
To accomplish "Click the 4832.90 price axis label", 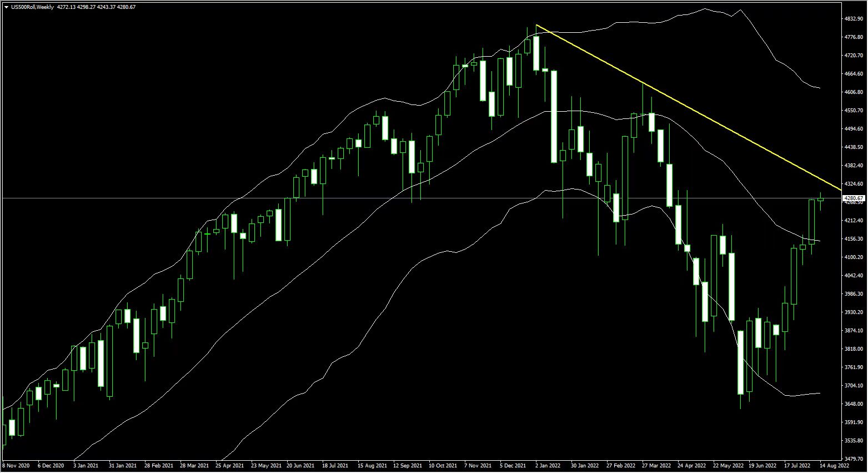I will (852, 19).
